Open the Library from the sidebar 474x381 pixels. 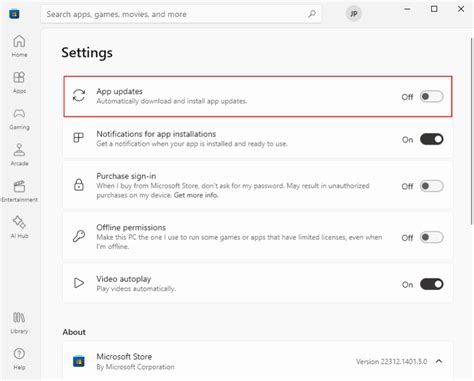[19, 322]
